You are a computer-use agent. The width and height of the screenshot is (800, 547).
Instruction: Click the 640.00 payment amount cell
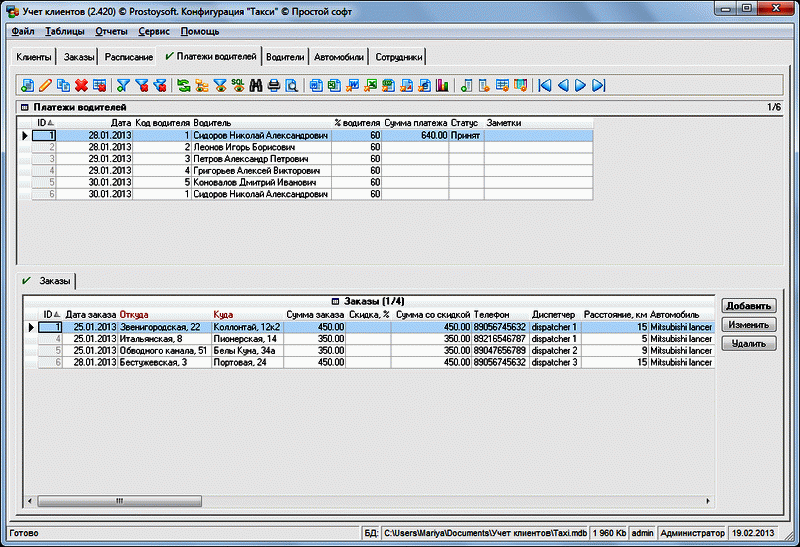(415, 136)
